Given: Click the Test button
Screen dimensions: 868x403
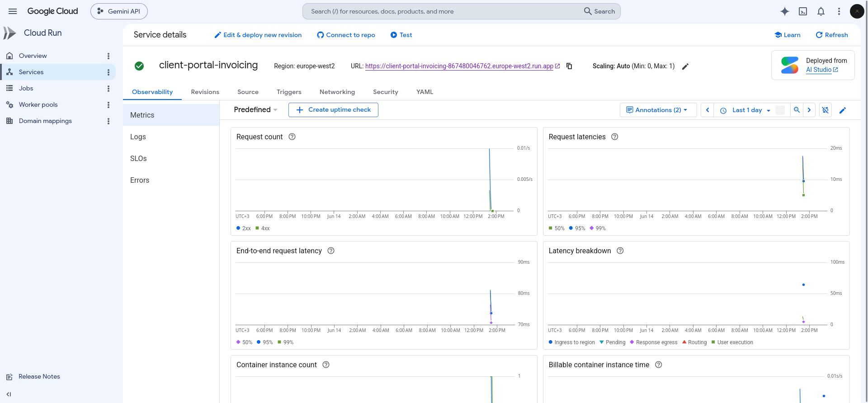Looking at the screenshot, I should click(x=401, y=35).
